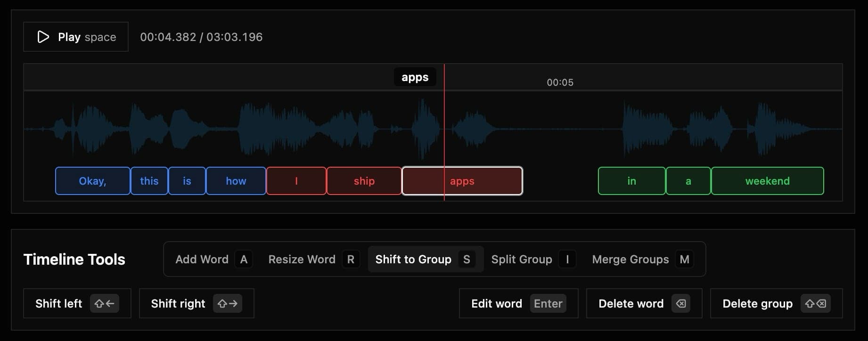Click the Play button
Screen dimensions: 868x341
pyautogui.click(x=76, y=37)
